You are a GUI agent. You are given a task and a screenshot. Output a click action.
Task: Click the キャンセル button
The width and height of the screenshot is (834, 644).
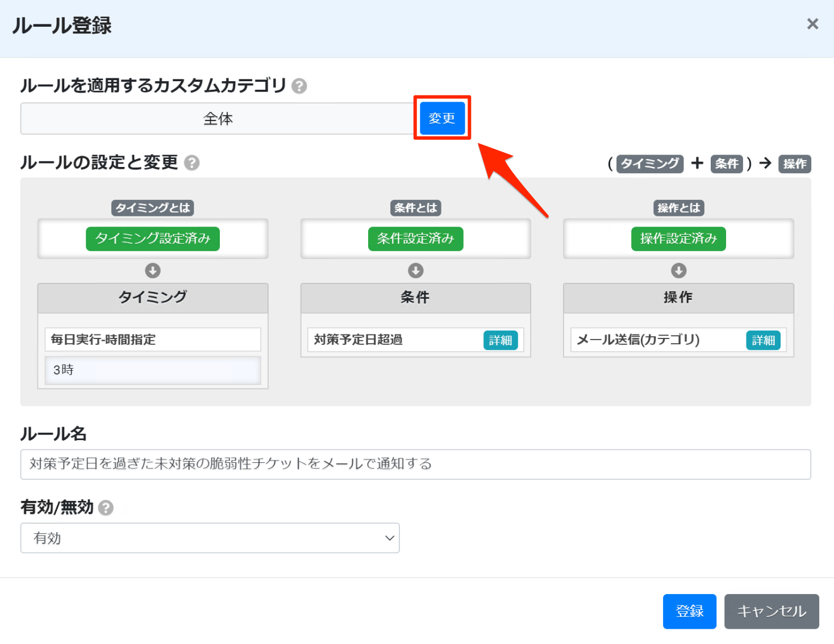point(772,612)
